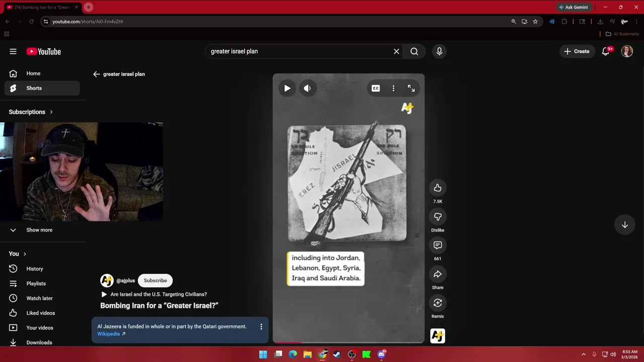Open Downloads in the sidebar
This screenshot has height=362, width=644.
[x=42, y=342]
